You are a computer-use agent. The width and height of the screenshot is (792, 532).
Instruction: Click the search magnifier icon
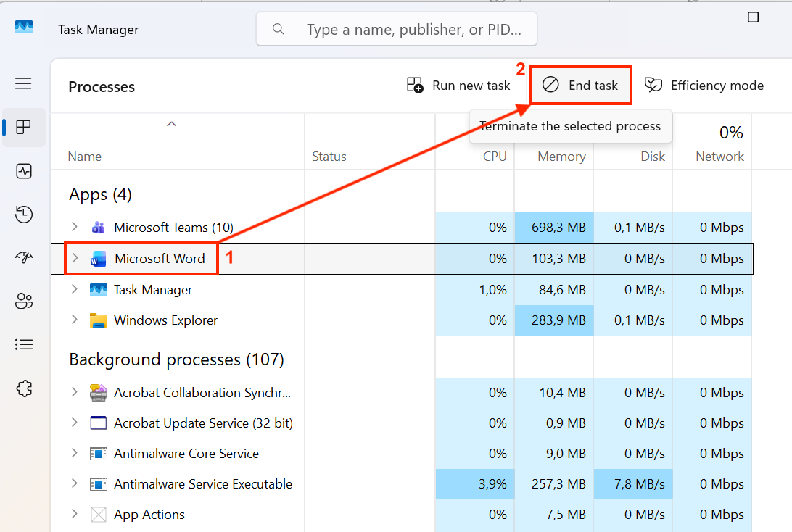pyautogui.click(x=279, y=29)
